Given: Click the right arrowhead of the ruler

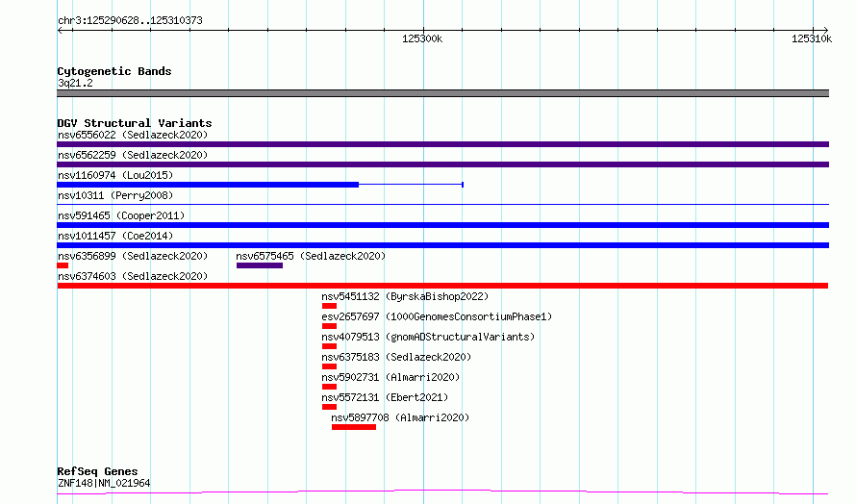Looking at the screenshot, I should (825, 30).
